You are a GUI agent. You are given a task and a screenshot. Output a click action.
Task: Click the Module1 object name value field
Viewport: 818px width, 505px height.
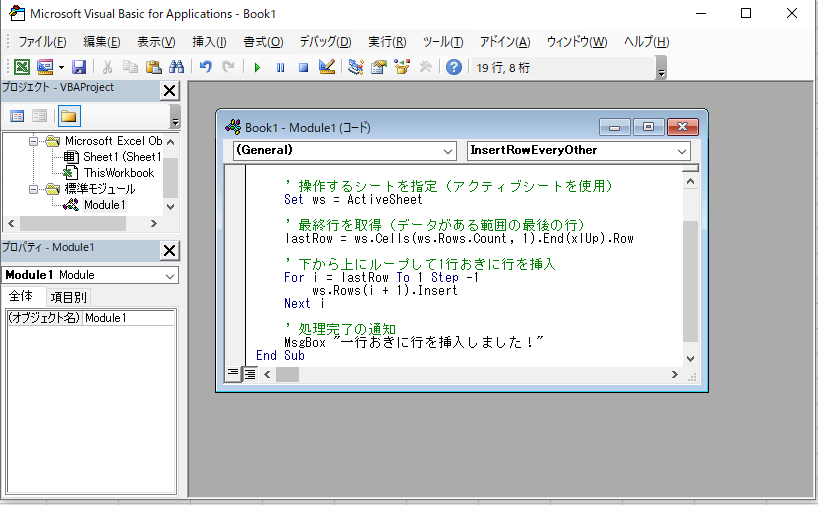pyautogui.click(x=128, y=318)
